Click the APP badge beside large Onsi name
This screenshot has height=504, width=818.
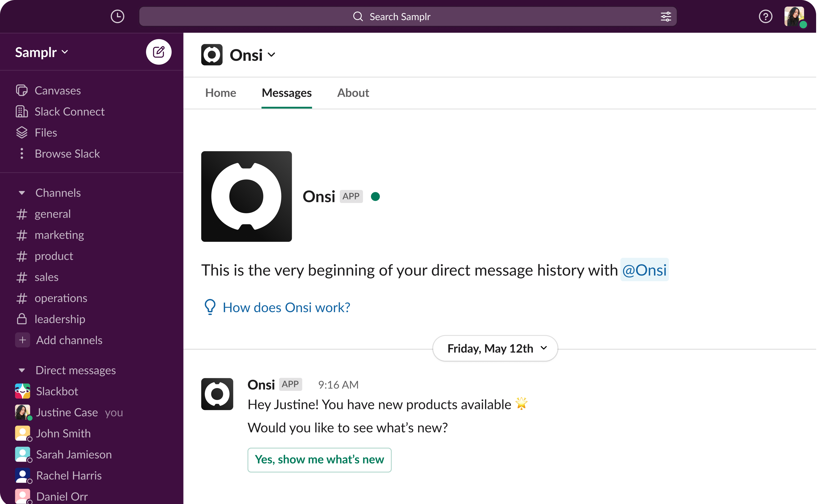(x=351, y=196)
